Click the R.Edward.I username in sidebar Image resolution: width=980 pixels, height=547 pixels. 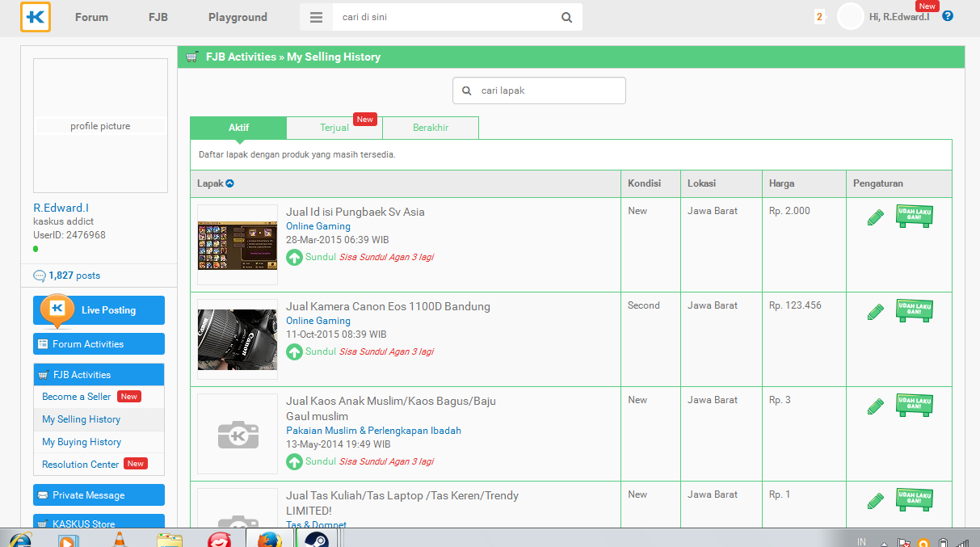click(61, 208)
